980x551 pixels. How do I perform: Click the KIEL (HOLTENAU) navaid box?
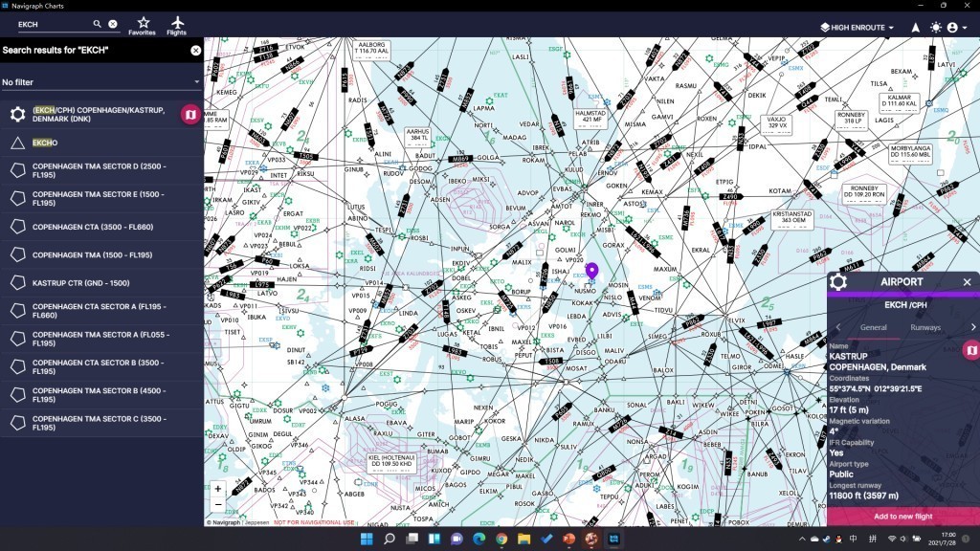391,464
